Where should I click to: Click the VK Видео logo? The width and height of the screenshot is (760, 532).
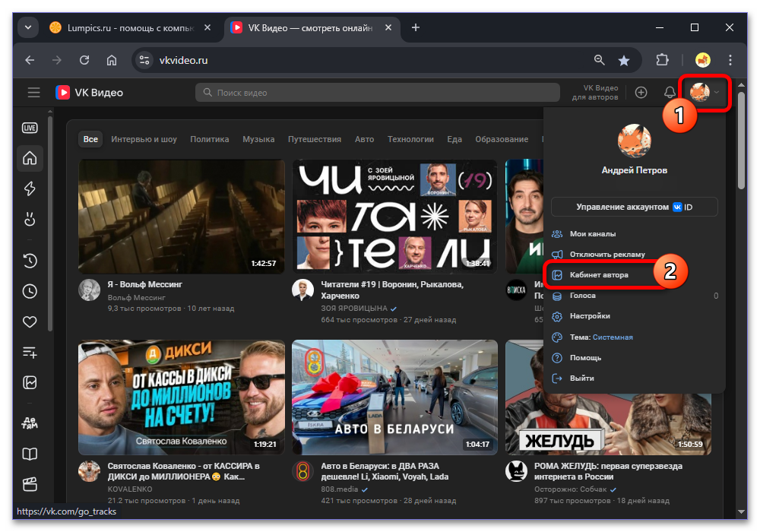pyautogui.click(x=89, y=92)
